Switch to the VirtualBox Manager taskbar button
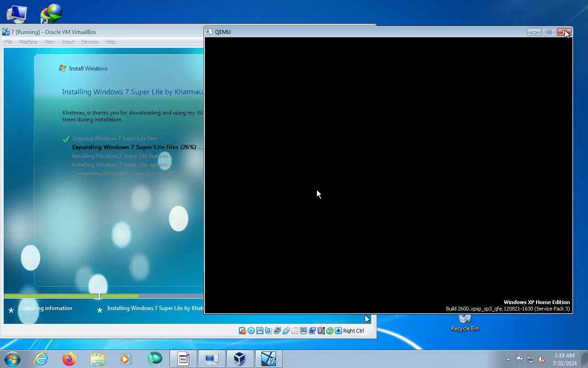Screen dimensions: 588x368 click(x=240, y=359)
